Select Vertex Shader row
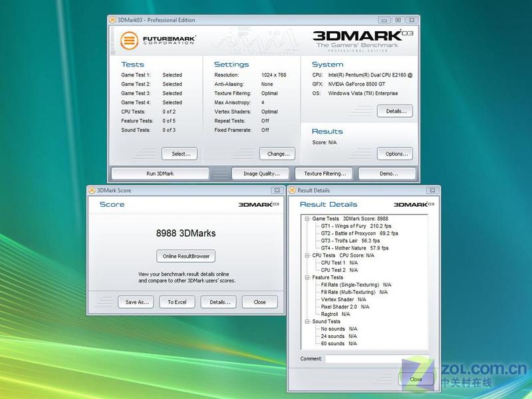Image resolution: width=532 pixels, height=399 pixels. [x=343, y=299]
